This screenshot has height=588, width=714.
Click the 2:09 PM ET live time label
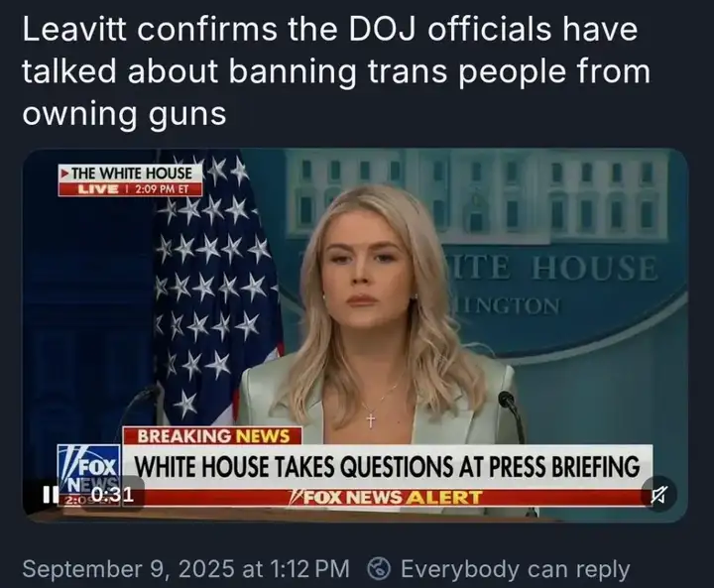162,189
